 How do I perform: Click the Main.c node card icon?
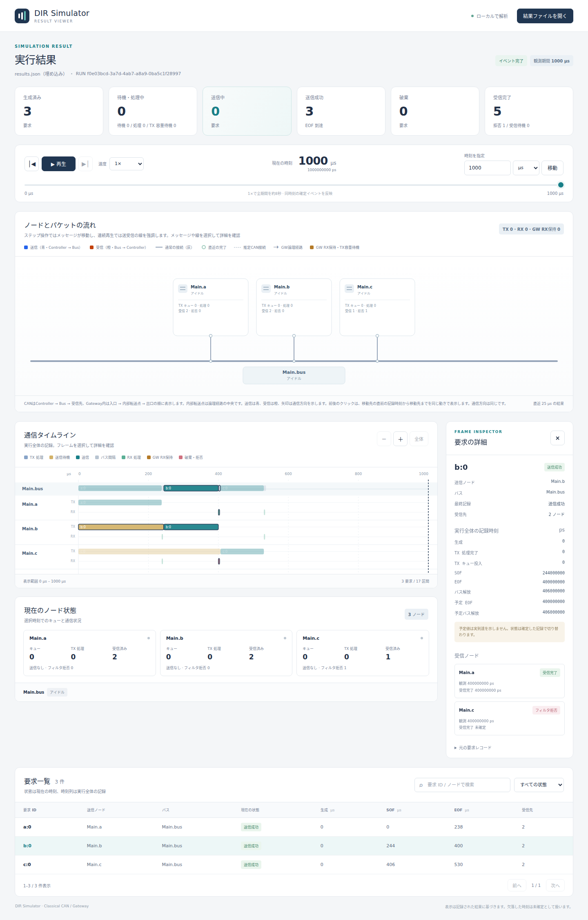[350, 288]
